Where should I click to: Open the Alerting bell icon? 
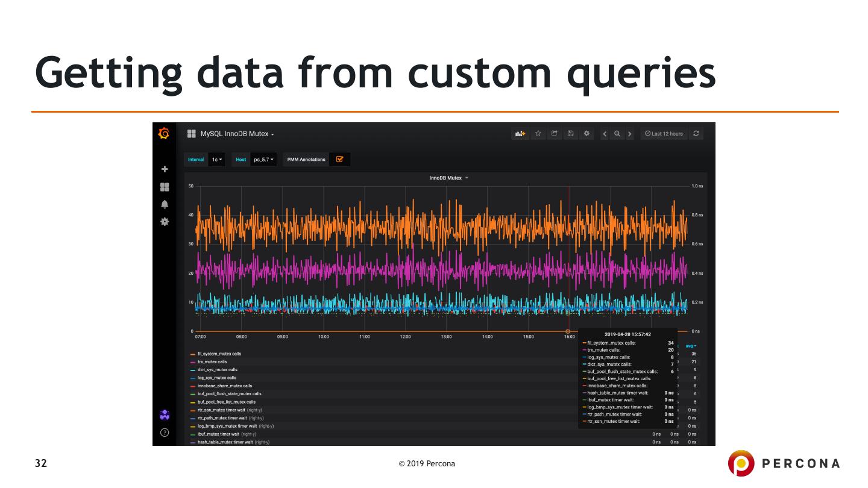164,204
